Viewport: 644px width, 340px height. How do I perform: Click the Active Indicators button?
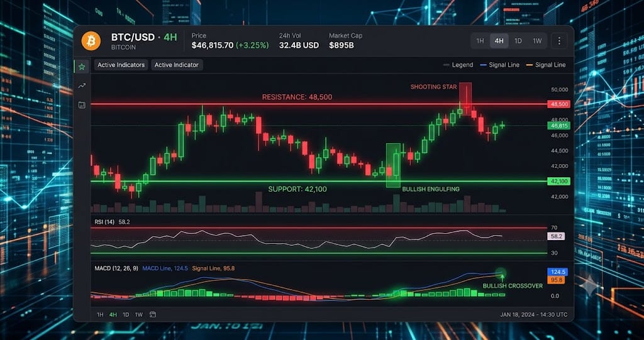[x=121, y=65]
